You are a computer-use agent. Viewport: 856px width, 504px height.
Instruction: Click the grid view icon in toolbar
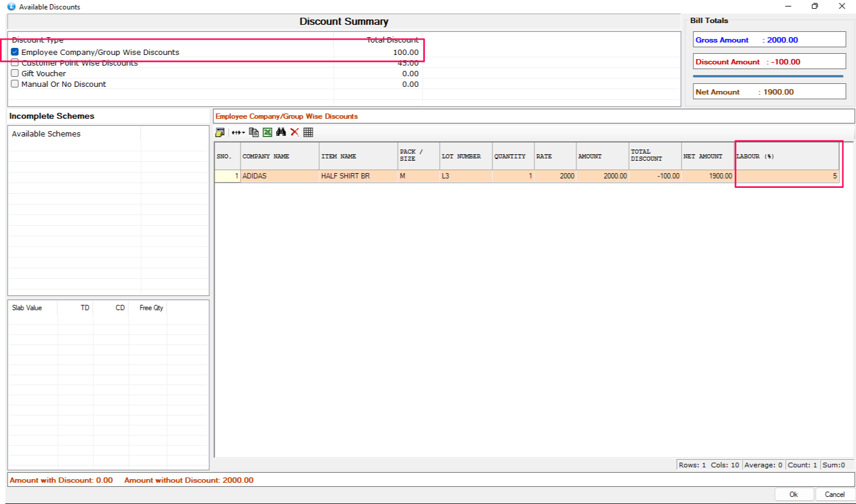coord(308,132)
